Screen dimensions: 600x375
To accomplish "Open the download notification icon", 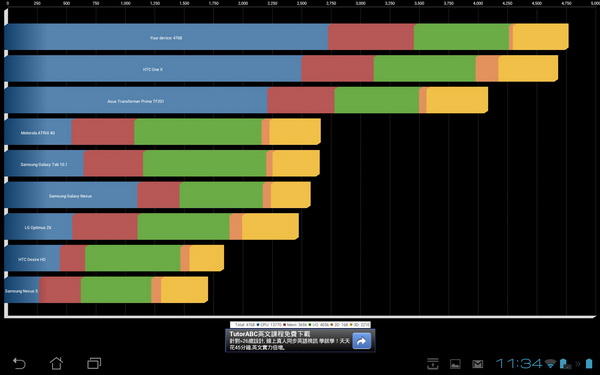I will click(x=433, y=364).
